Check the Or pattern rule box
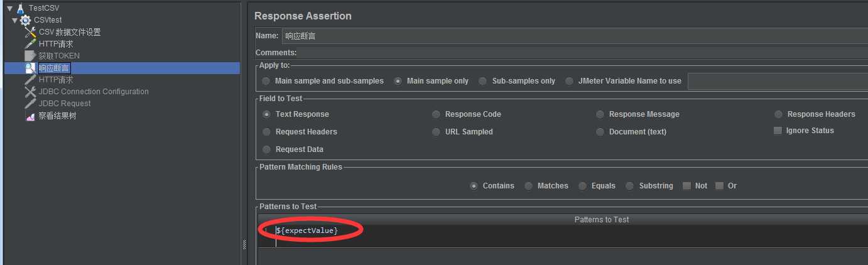Viewport: 868px width, 265px height. 719,186
